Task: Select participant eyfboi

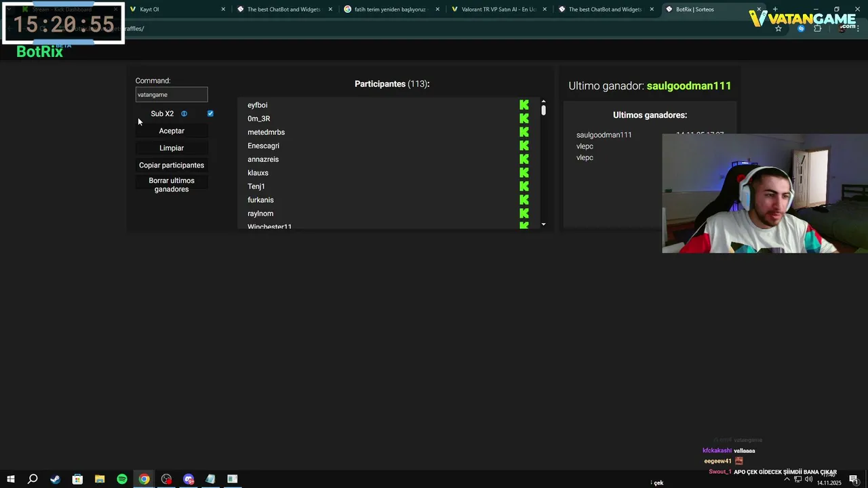Action: click(x=258, y=105)
